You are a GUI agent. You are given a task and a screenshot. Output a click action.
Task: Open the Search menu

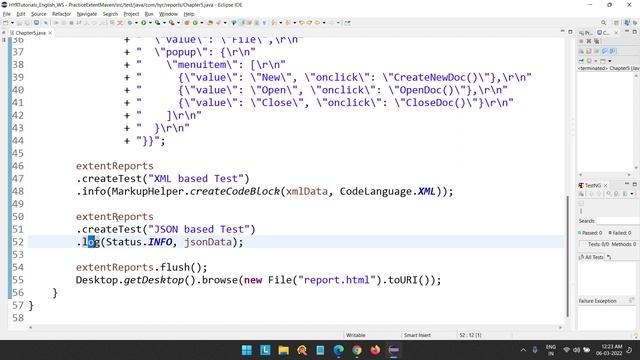click(110, 14)
